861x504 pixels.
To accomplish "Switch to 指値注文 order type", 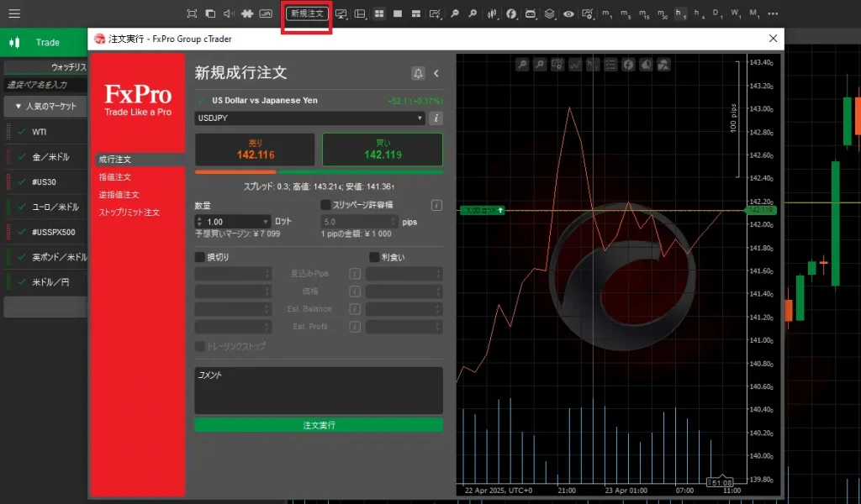I will point(115,177).
